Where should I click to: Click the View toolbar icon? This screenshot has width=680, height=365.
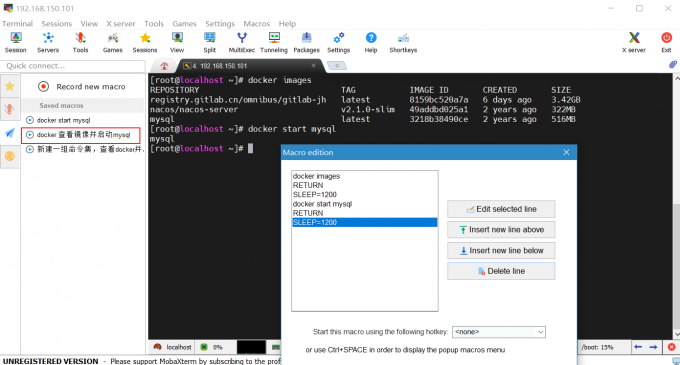177,42
